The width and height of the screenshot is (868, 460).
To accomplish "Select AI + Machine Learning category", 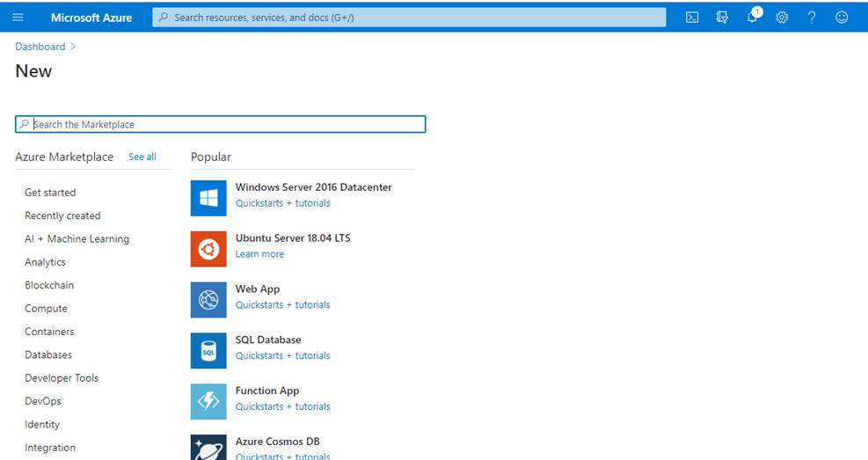I will [77, 239].
